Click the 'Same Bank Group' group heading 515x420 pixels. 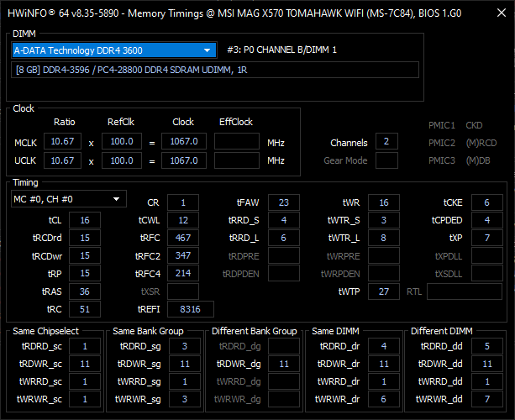point(148,331)
